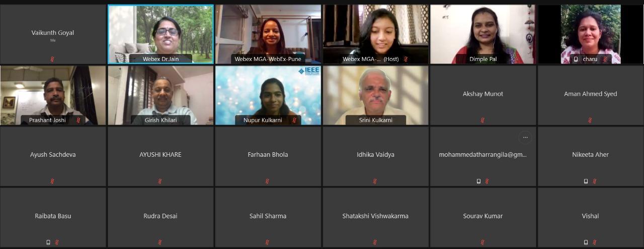
Task: Select Srini Kulkarni video tile
Action: click(x=375, y=95)
